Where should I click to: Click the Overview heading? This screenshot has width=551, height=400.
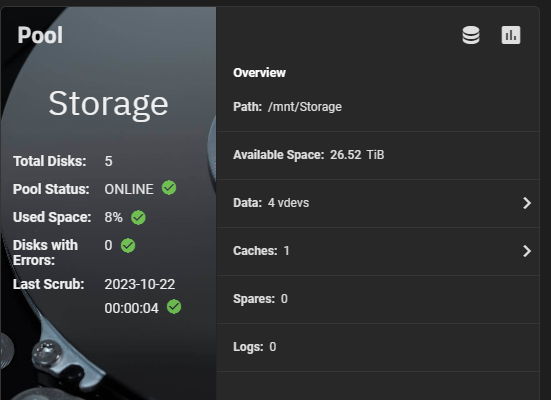(259, 73)
